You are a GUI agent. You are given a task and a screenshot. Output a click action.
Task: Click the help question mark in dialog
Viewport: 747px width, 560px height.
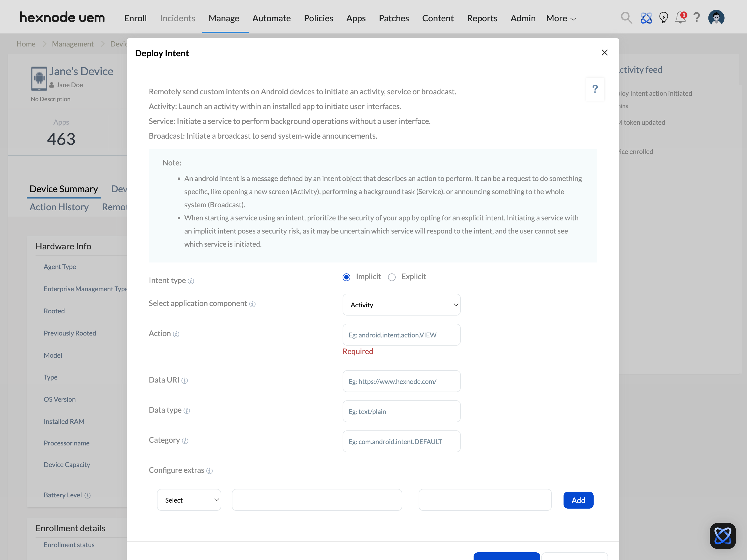click(595, 89)
